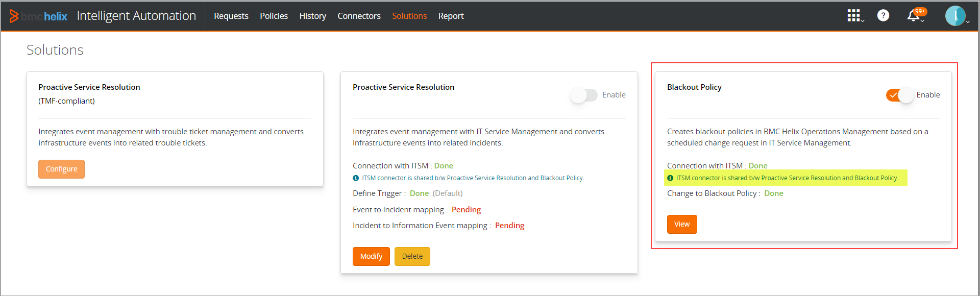
Task: Click "Change to Blackout Policy : Done" status
Action: (725, 193)
